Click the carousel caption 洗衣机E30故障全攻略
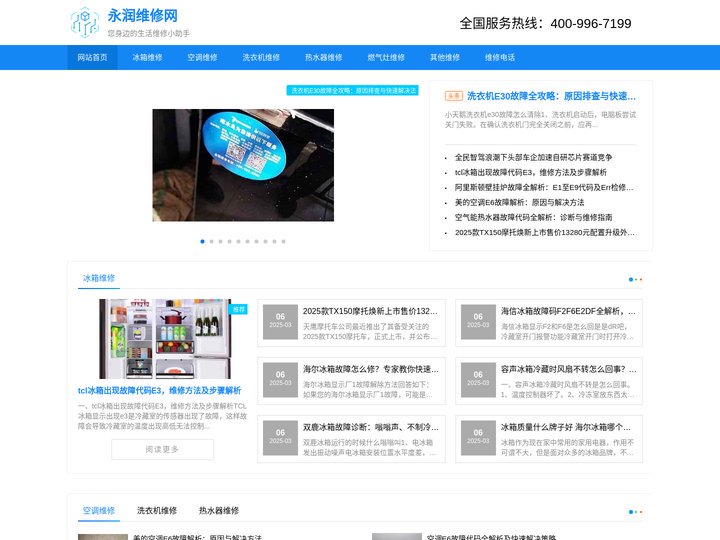Viewport: 720px width, 540px height. (x=353, y=90)
